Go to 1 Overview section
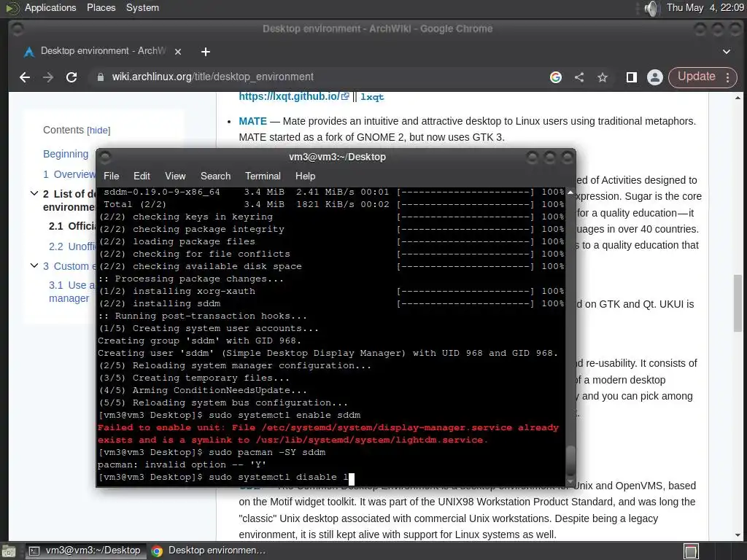Image resolution: width=747 pixels, height=560 pixels. click(x=69, y=174)
